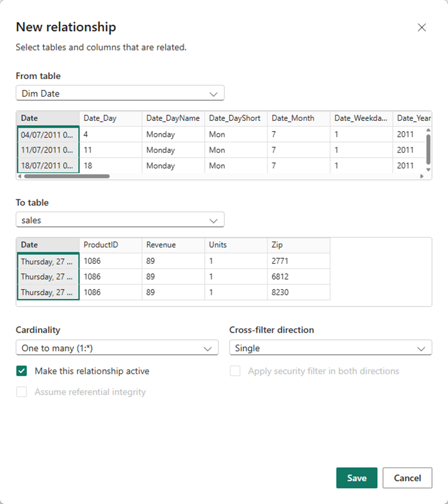Click the scroll right arrow in Dim Date preview
Viewport: 448px width, 504px height.
tap(422, 176)
